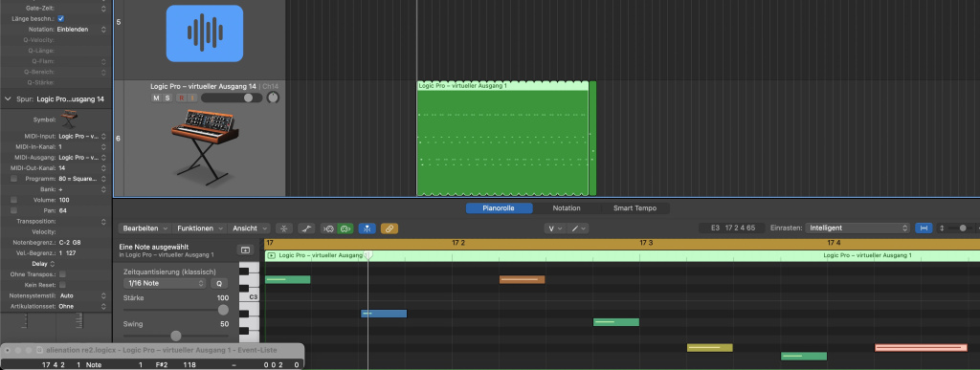Open the MIDI-Input dropdown

(x=82, y=136)
